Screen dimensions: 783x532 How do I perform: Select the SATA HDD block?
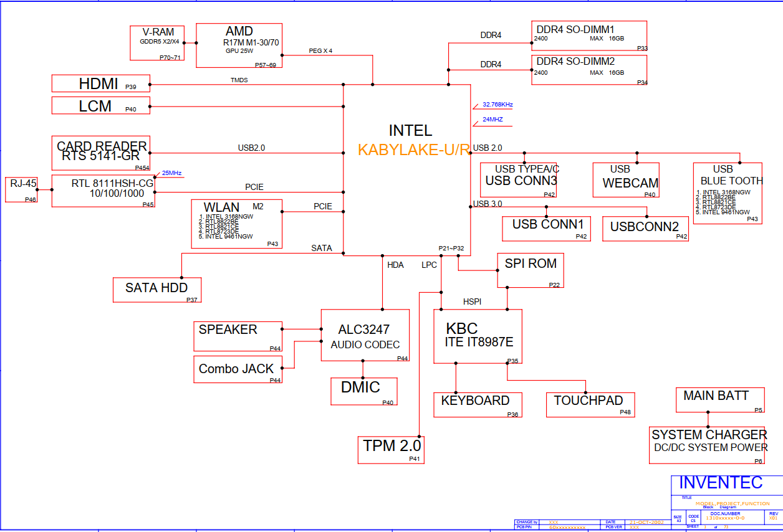coord(156,290)
